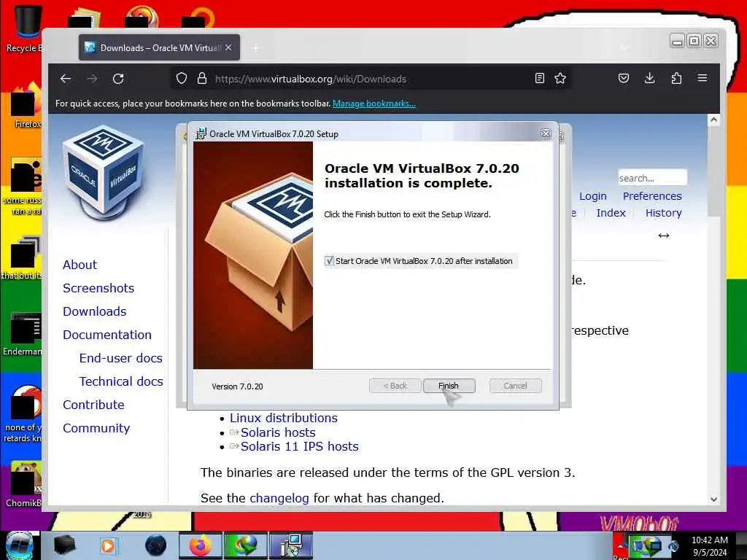Click the VirtualBox cube logo on the page
This screenshot has width=747, height=560.
tap(103, 171)
